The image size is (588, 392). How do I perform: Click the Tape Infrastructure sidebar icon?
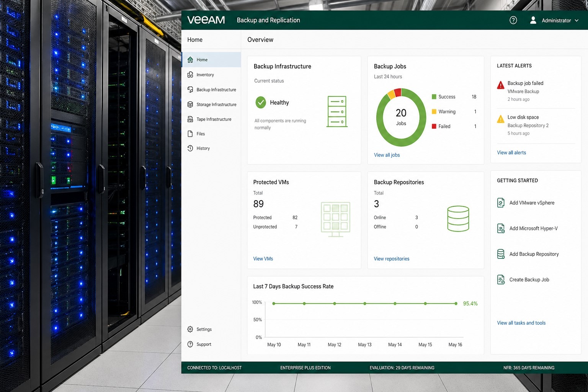click(x=190, y=119)
